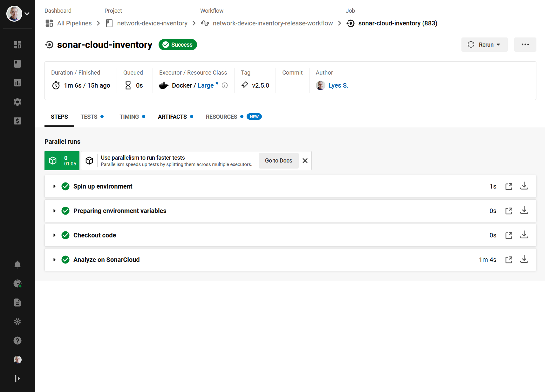Open the notifications bell icon

pos(17,264)
